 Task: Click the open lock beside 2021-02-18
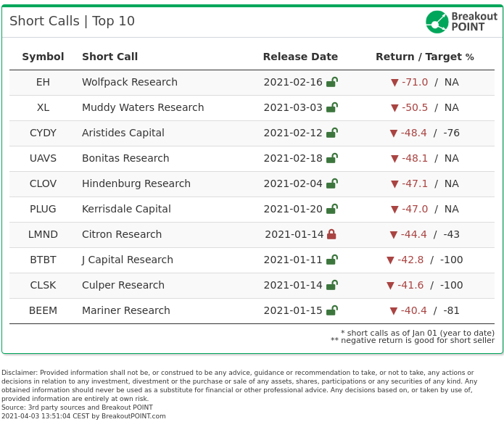click(331, 158)
